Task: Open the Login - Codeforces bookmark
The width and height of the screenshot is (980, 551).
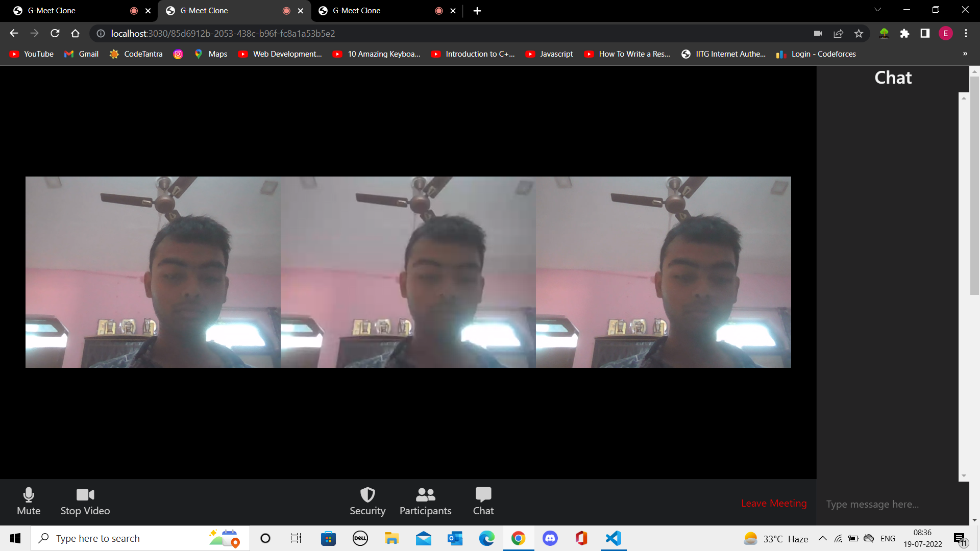Action: coord(816,54)
